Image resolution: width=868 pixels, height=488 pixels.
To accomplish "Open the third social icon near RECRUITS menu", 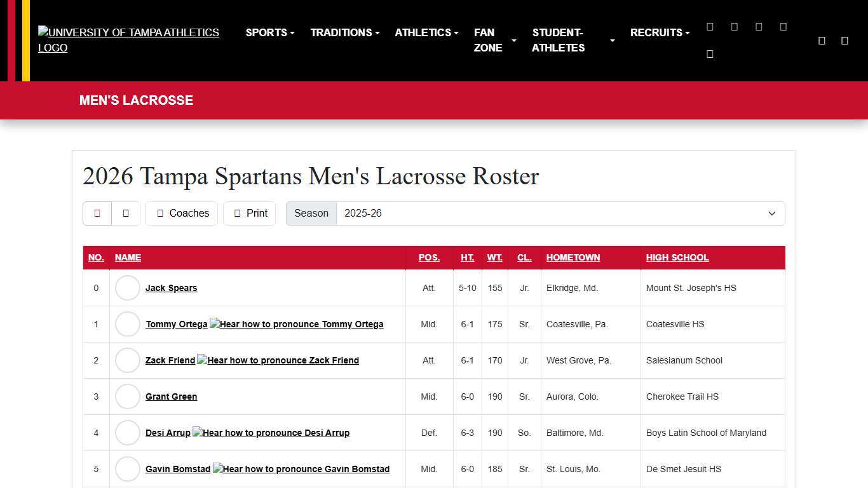I will pos(758,26).
